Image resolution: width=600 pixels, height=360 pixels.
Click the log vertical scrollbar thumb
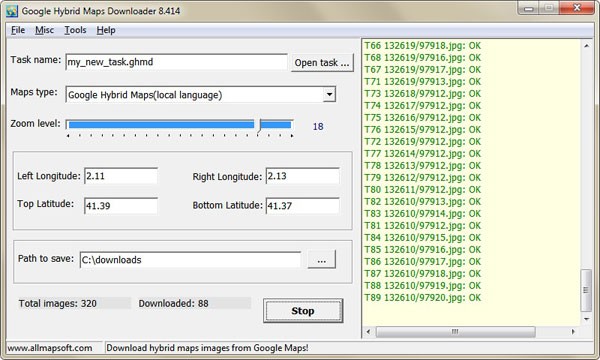click(586, 290)
